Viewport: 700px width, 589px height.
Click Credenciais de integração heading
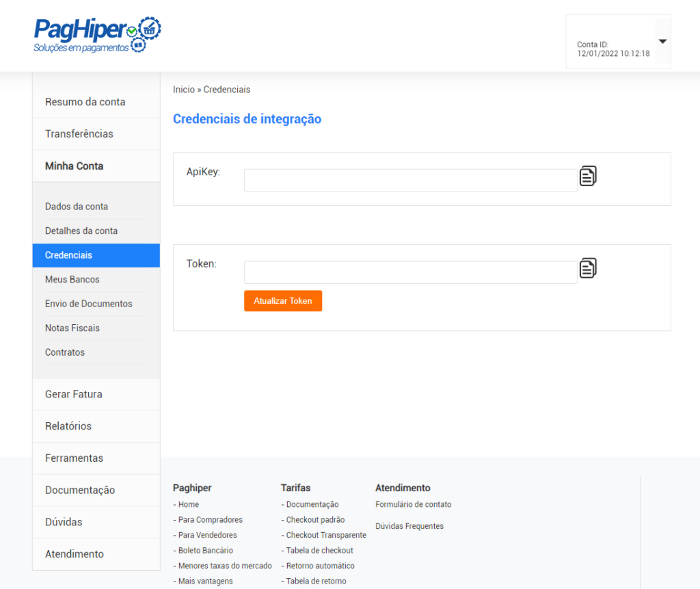coord(247,119)
